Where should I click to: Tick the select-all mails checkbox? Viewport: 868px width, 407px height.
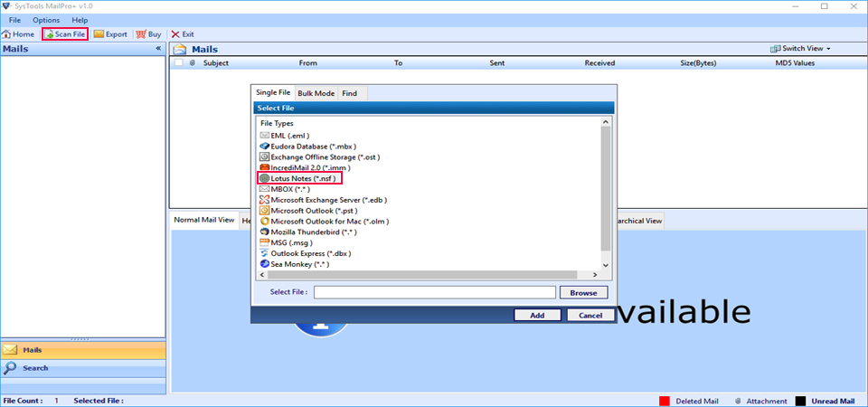[179, 62]
